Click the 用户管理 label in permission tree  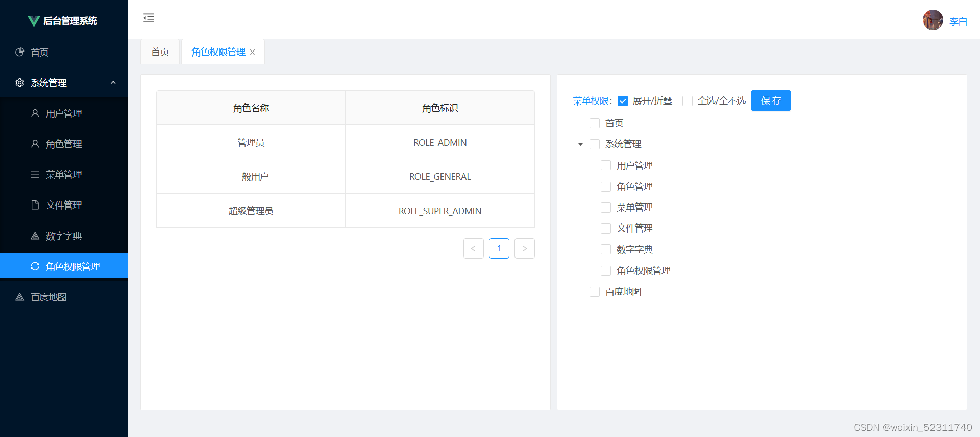[634, 165]
